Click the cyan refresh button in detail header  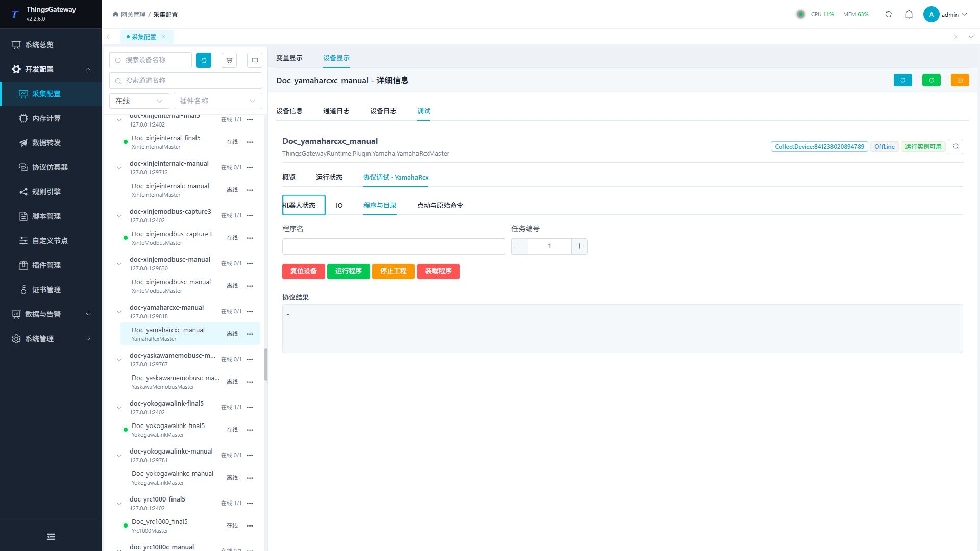[903, 80]
